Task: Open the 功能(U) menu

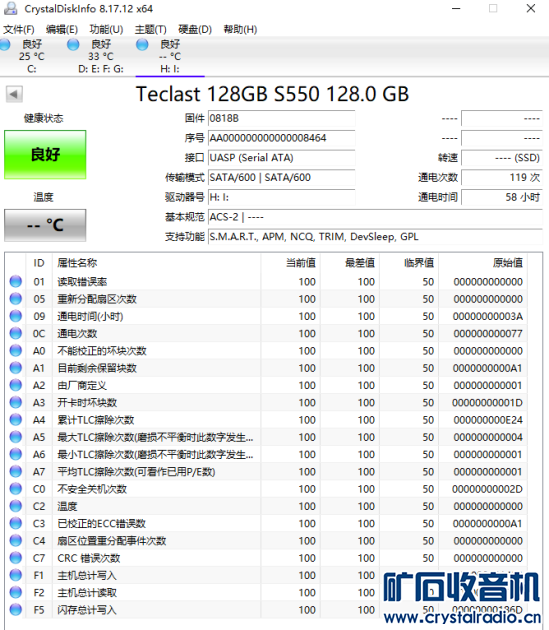Action: 106,29
